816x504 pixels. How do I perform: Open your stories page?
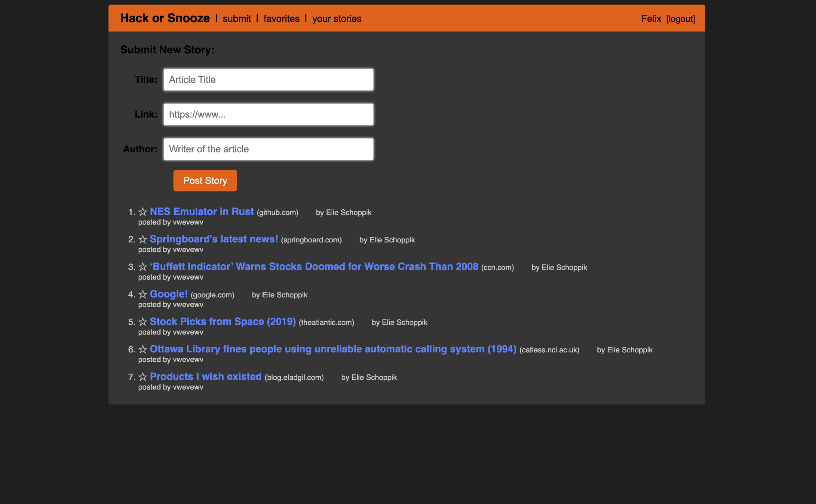[x=337, y=19]
